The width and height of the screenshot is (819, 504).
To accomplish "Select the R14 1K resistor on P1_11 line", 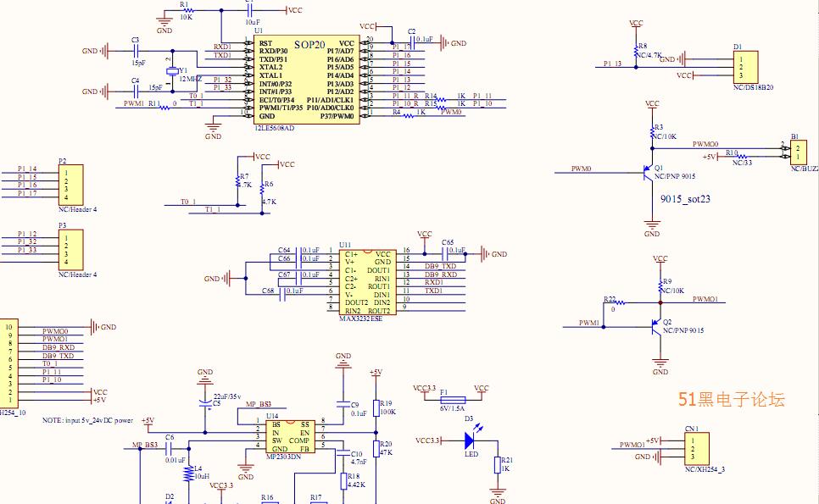I will coord(440,99).
